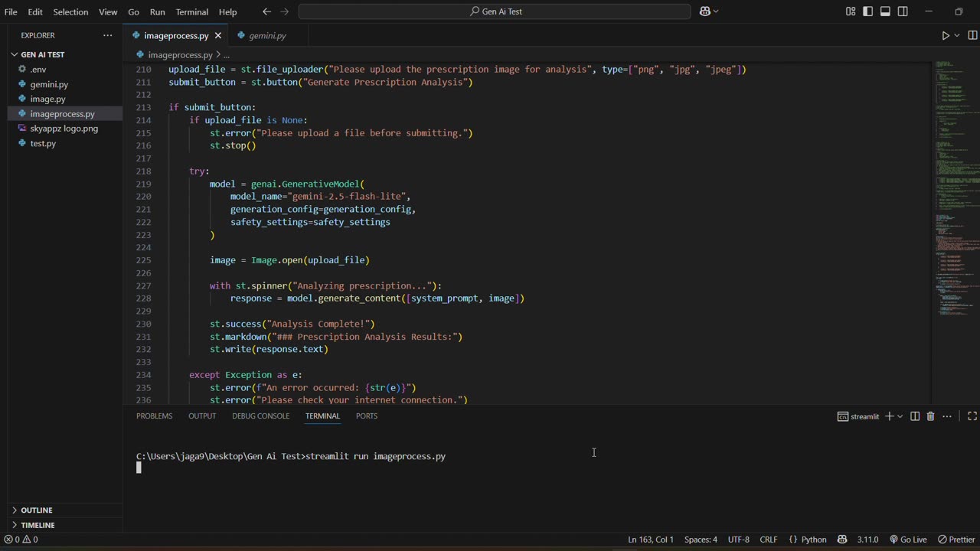The height and width of the screenshot is (551, 980).
Task: Open the View menu
Action: 108,11
